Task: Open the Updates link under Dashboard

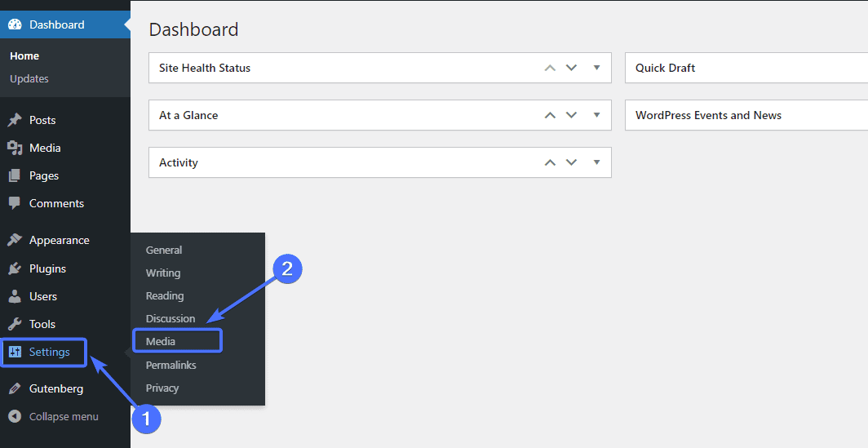Action: pos(29,78)
